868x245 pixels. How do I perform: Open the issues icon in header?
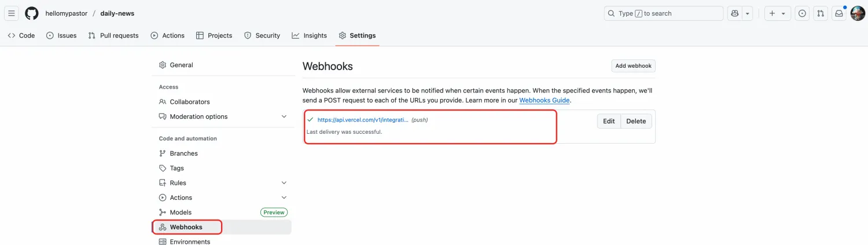(x=802, y=13)
